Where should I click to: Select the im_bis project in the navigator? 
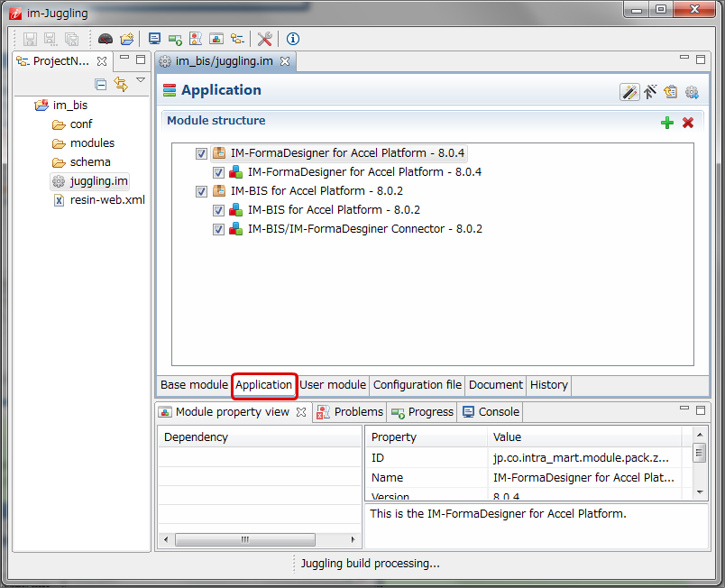[70, 105]
